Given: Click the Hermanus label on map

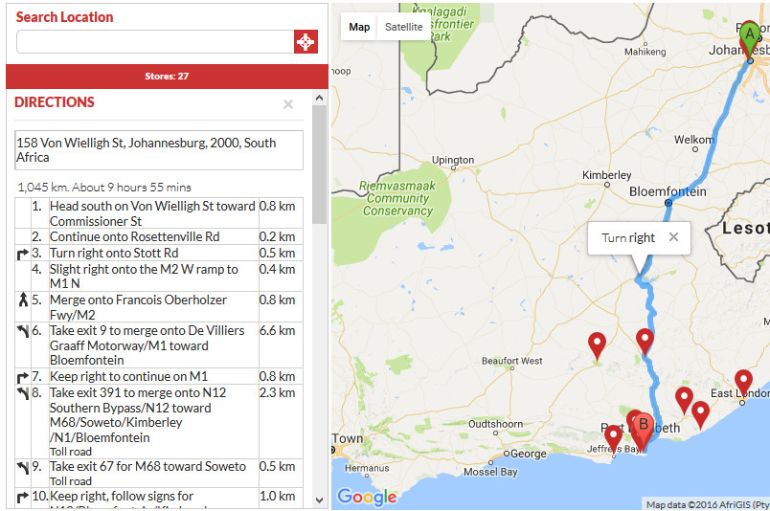Looking at the screenshot, I should coord(367,468).
